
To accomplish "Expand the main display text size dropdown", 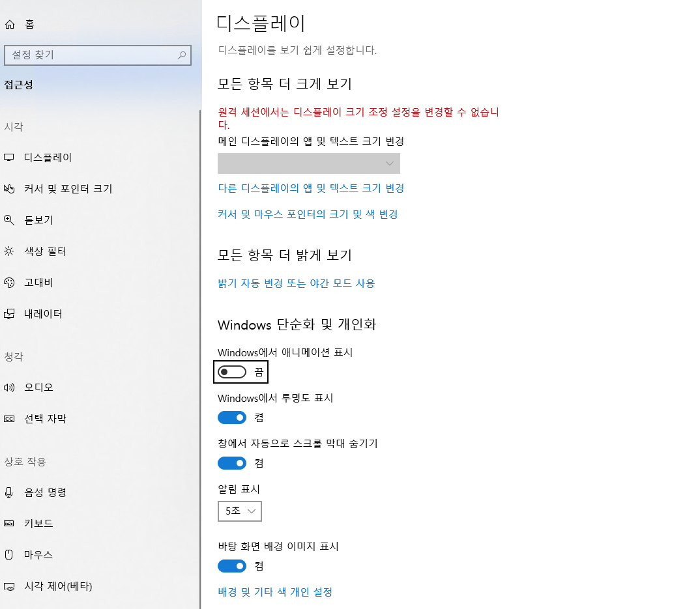I will pos(309,163).
